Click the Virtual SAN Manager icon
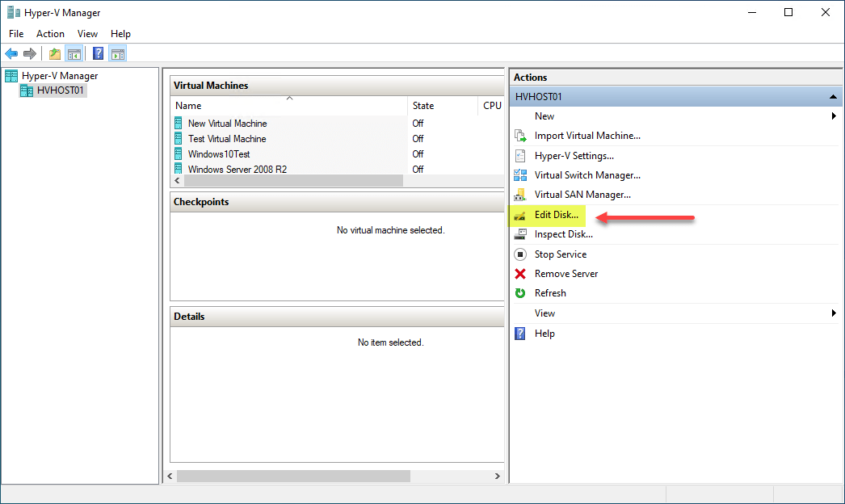Screen dimensions: 845x504 click(520, 195)
